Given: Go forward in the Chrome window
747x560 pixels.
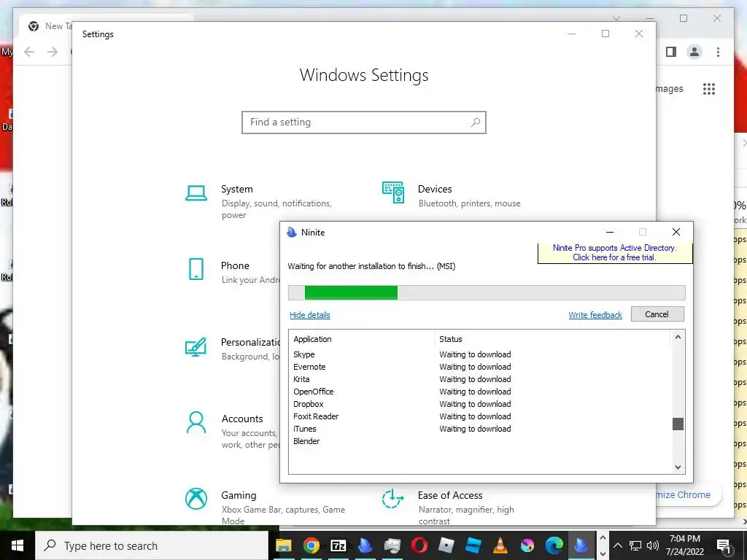Looking at the screenshot, I should point(53,52).
